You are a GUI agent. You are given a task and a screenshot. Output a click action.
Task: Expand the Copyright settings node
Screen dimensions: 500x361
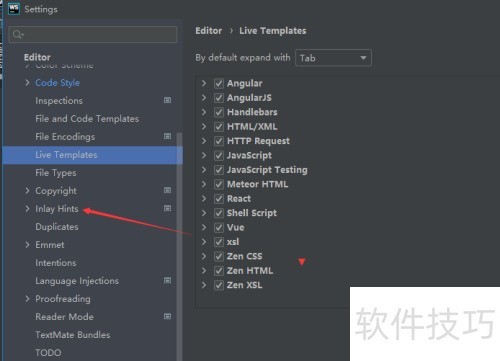coord(27,190)
